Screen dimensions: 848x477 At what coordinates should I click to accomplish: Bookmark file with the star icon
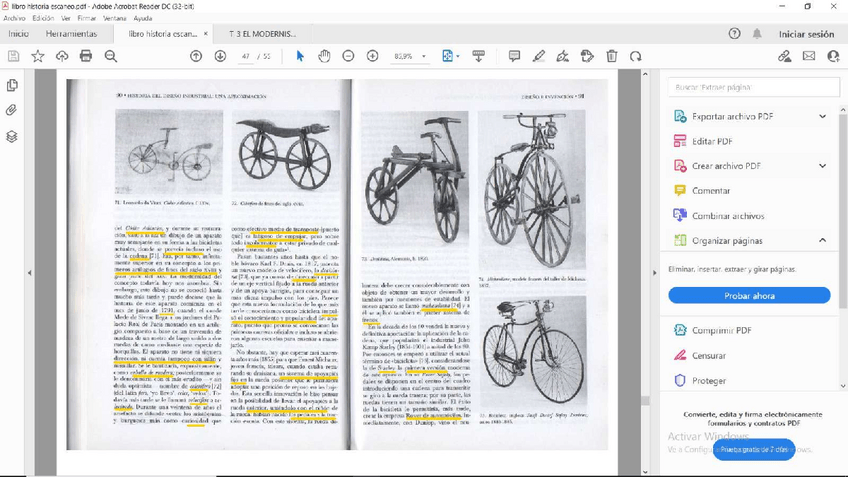click(x=38, y=56)
